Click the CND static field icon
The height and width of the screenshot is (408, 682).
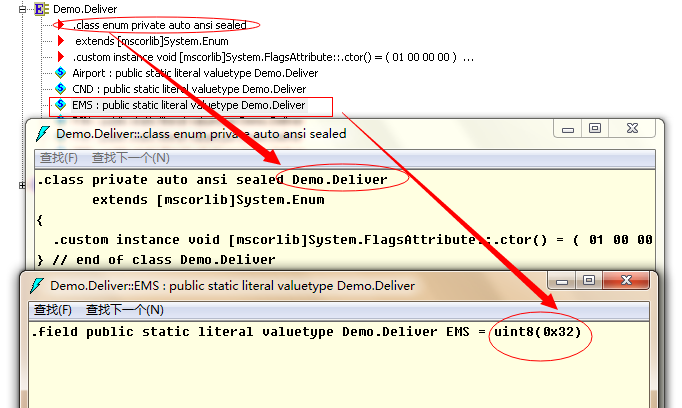tap(60, 89)
